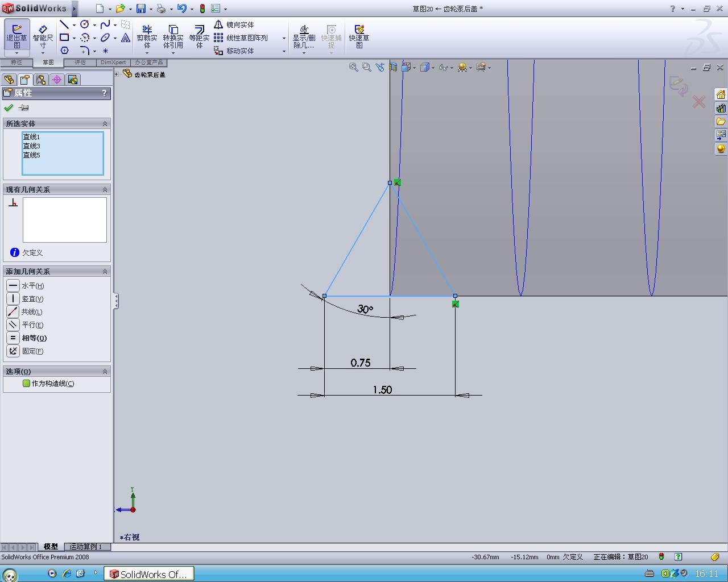
Task: Select the sketch Text tool
Action: 126,38
